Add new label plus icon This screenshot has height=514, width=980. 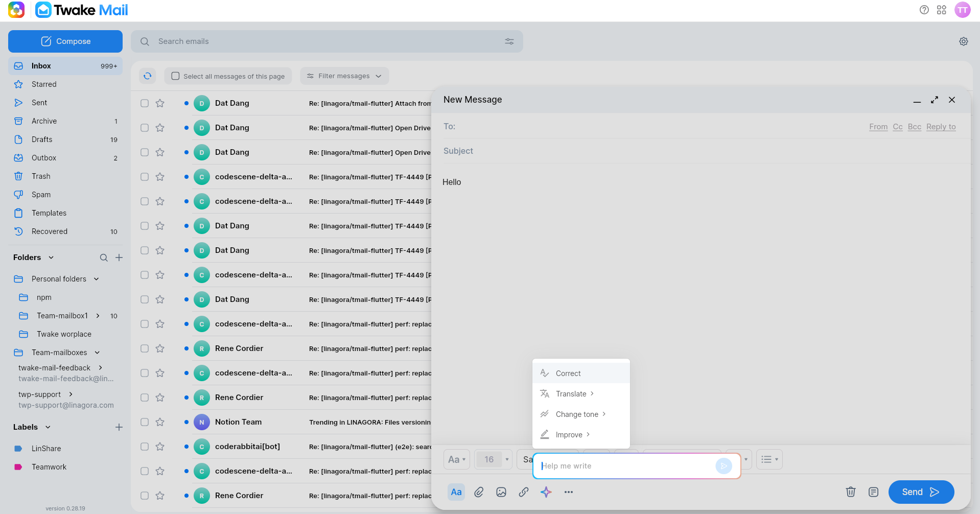pos(119,427)
